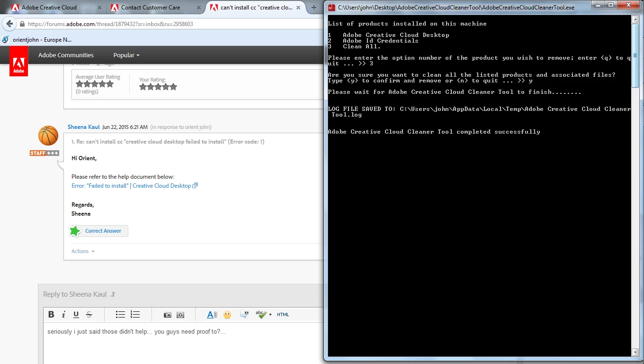The image size is (644, 364).
Task: Click the reply title 'Re: can't install cc'
Action: click(x=168, y=142)
